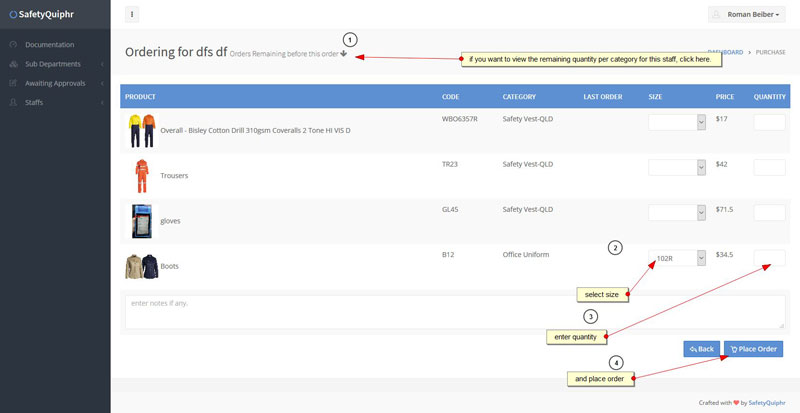
Task: Open size dropdown for Trousers
Action: [678, 167]
